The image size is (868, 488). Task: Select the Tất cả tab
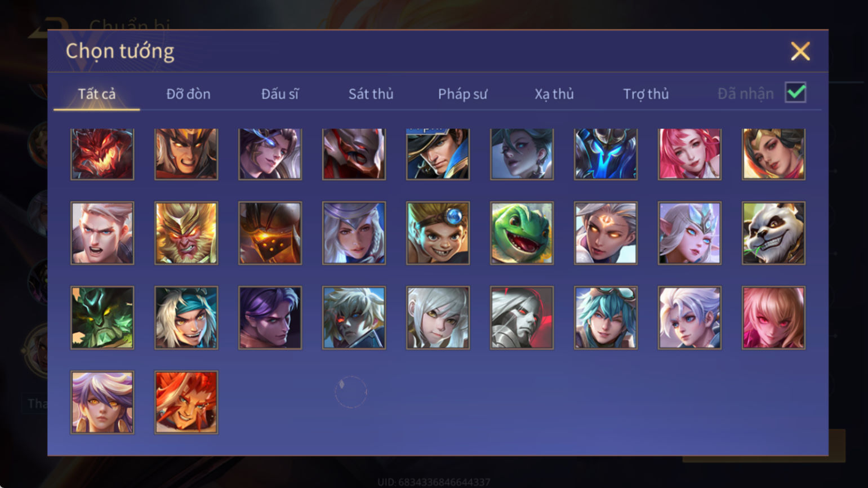[97, 94]
